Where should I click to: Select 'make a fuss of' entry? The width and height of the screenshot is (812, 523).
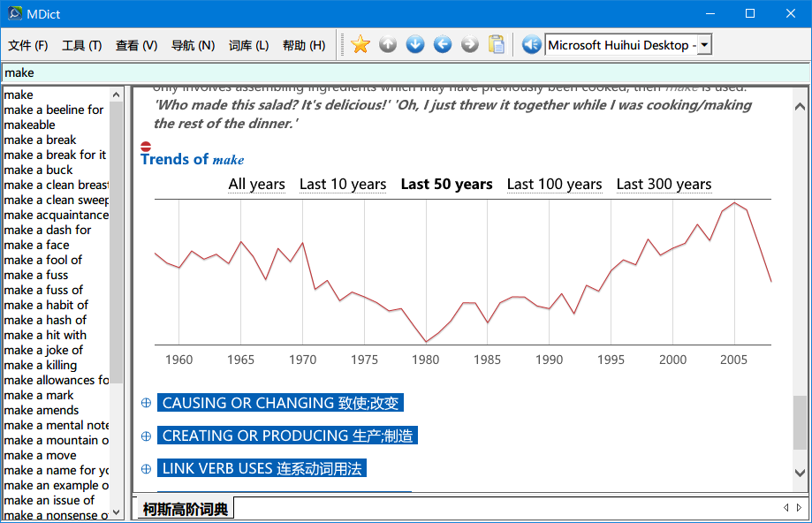43,290
